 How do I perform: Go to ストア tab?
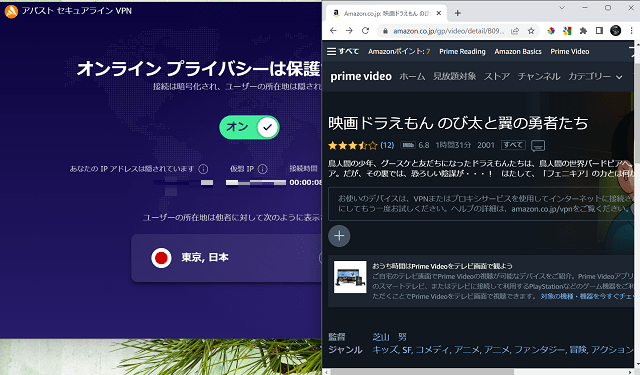click(497, 76)
